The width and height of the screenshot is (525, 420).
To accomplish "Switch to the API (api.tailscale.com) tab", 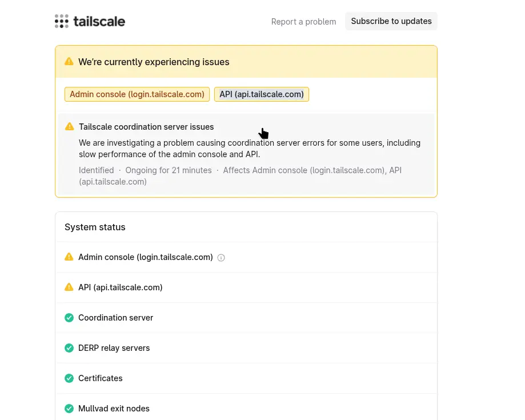I will coord(261,94).
